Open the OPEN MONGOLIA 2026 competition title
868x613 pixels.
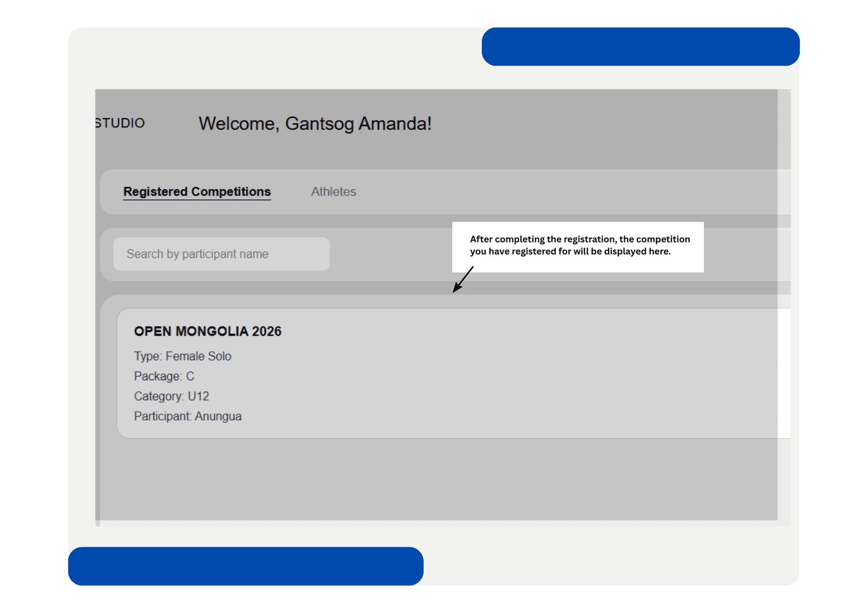click(208, 331)
